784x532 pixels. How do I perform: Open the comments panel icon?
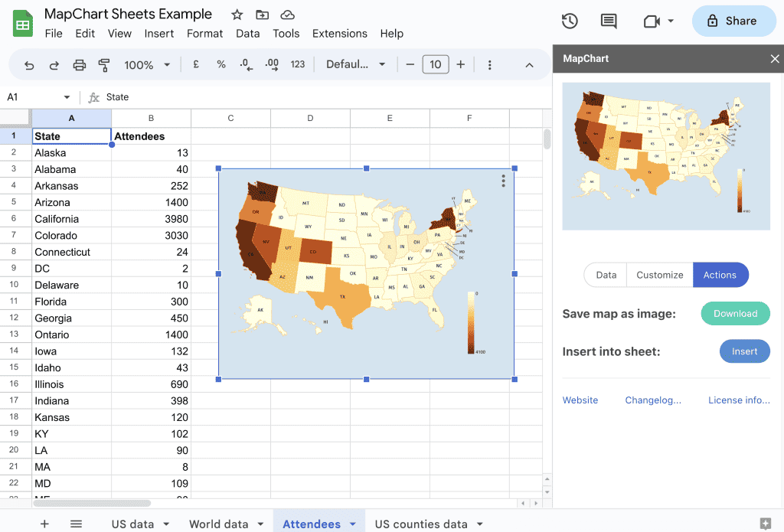coord(609,21)
